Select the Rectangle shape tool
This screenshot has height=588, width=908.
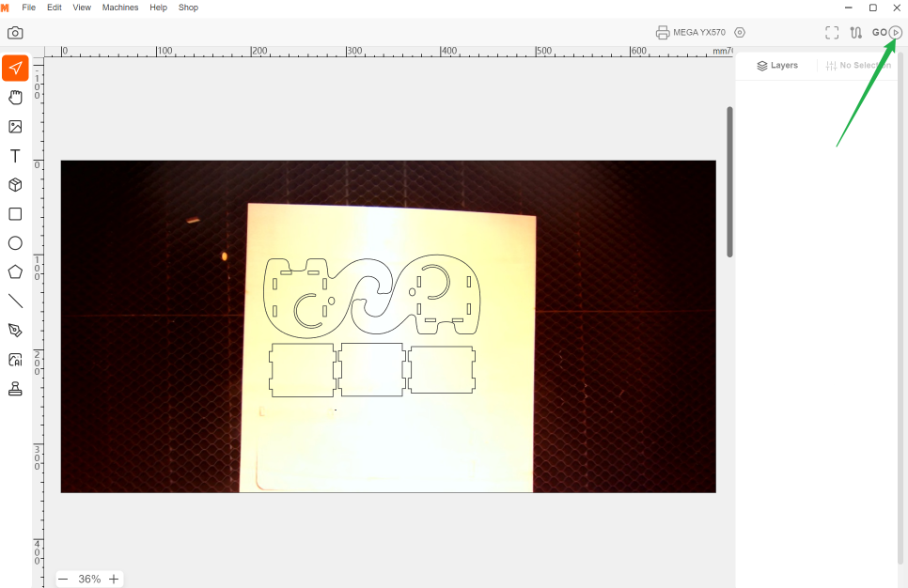click(x=15, y=214)
